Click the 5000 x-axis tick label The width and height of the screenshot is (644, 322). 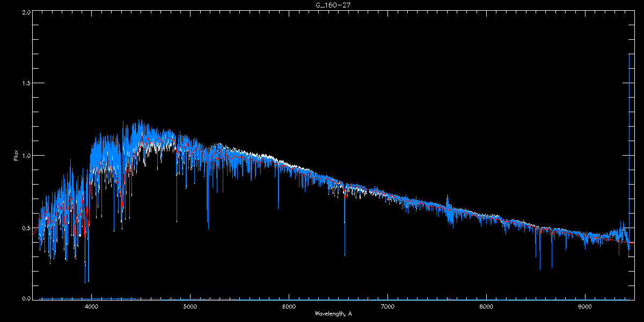pyautogui.click(x=190, y=306)
